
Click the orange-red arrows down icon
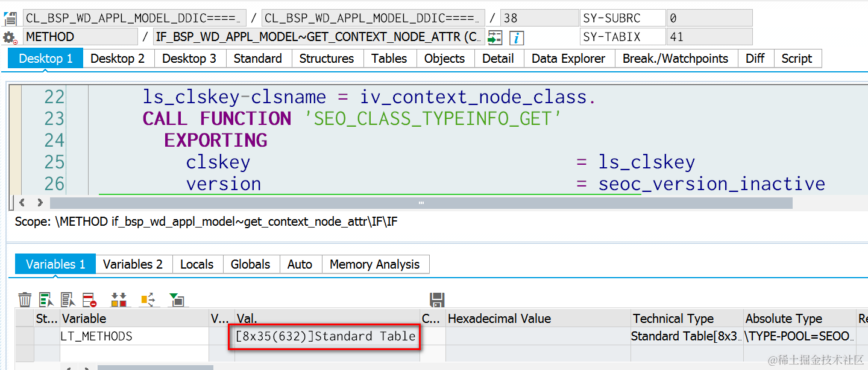click(x=119, y=299)
